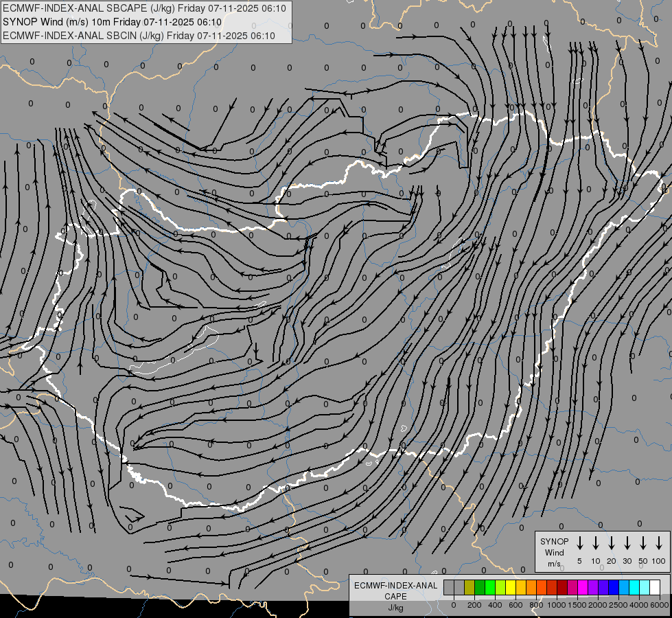Pick the dark red swatch above 1000
Screen dimensions: 672x618
(562, 587)
